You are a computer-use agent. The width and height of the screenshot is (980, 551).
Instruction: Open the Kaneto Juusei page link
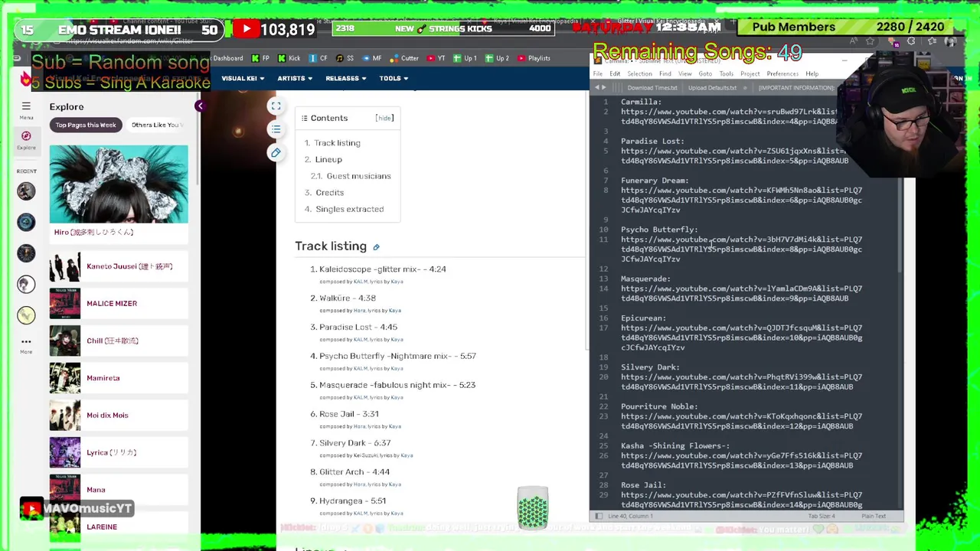[x=129, y=266]
